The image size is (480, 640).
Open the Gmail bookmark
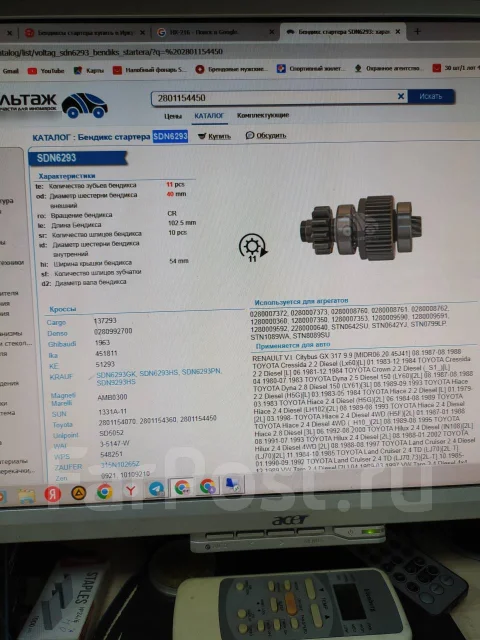10,71
